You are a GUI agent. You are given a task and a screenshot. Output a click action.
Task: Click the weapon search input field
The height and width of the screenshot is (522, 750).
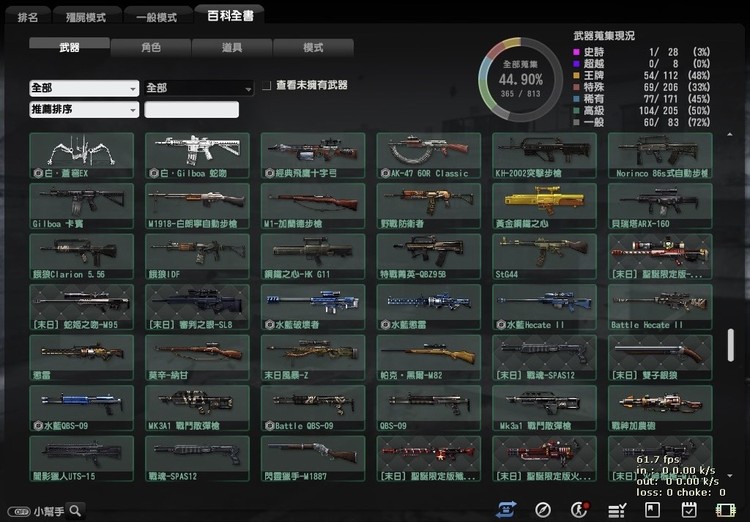pos(191,110)
